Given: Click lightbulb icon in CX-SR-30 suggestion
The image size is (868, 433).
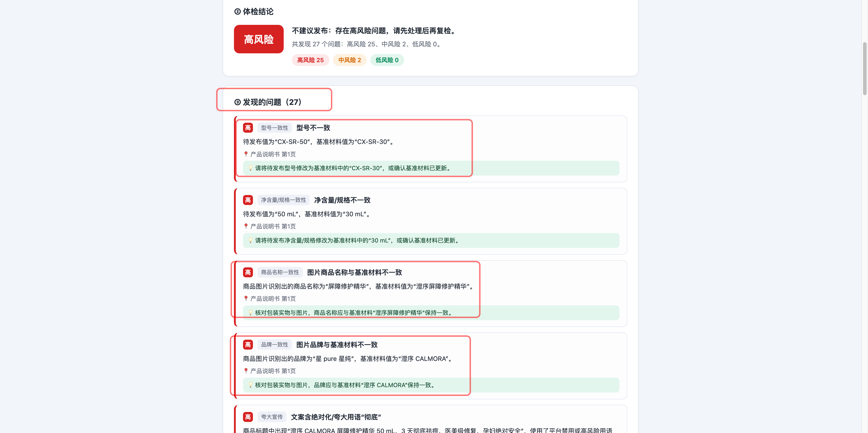Looking at the screenshot, I should click(250, 168).
